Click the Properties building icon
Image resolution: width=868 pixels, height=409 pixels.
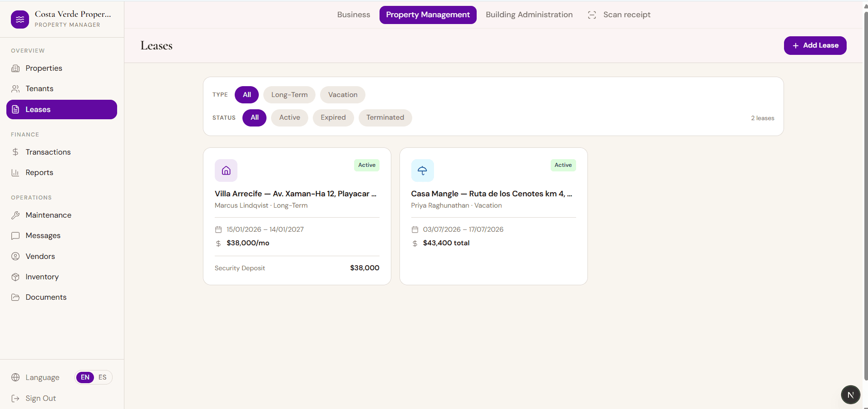pyautogui.click(x=15, y=68)
